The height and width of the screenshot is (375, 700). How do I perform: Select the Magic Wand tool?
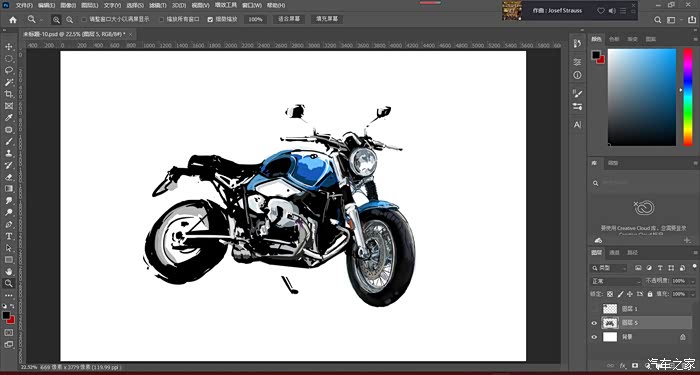pos(8,82)
